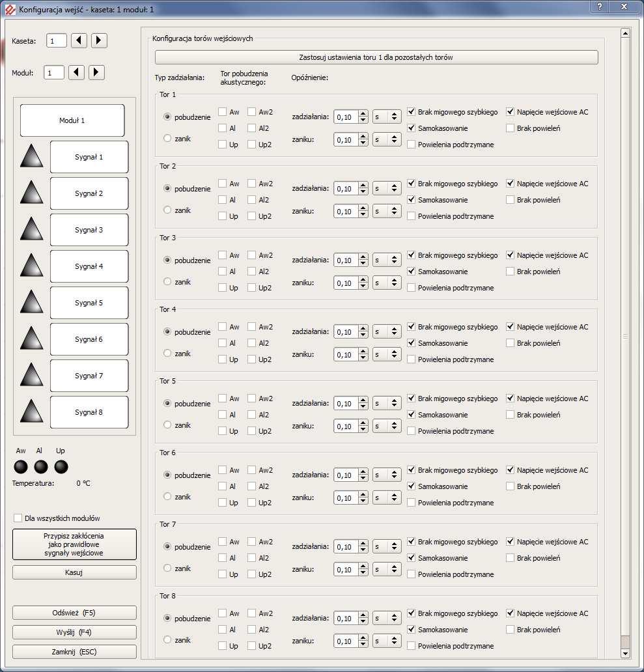Open zaniku unit dropdown in Tor 1
This screenshot has height=672, width=644.
387,139
